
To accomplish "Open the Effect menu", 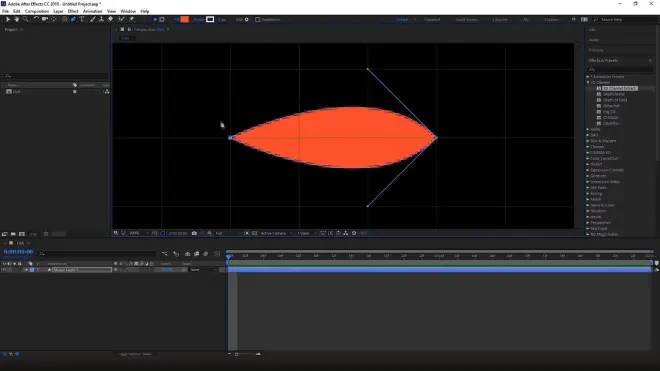I will (73, 11).
